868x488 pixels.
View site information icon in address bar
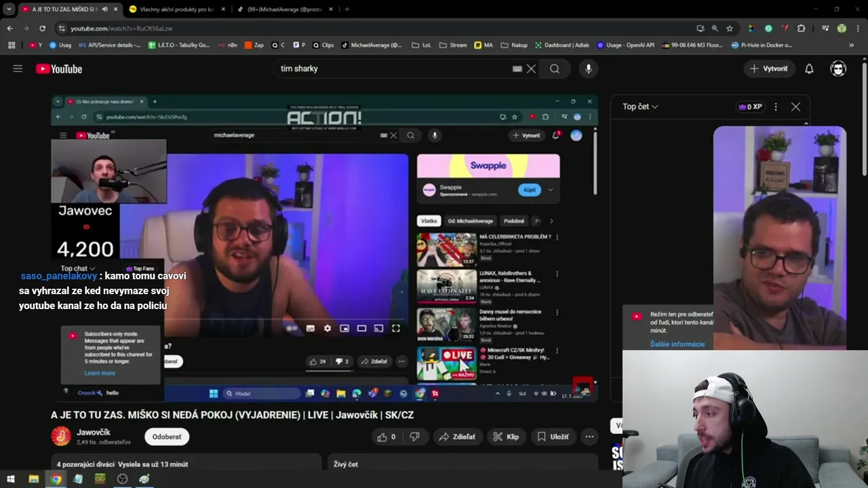click(62, 28)
